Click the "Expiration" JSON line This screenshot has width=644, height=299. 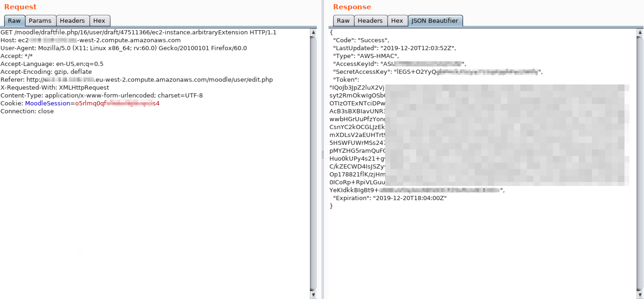click(x=390, y=198)
